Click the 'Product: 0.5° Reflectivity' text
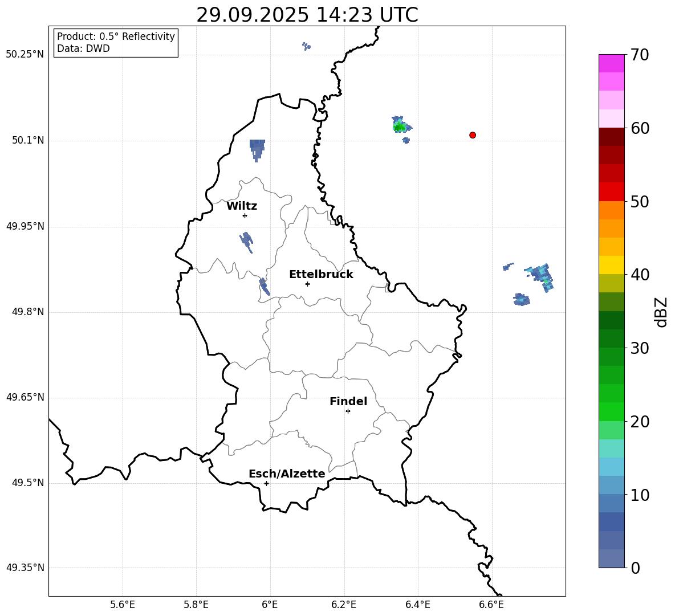 click(116, 36)
